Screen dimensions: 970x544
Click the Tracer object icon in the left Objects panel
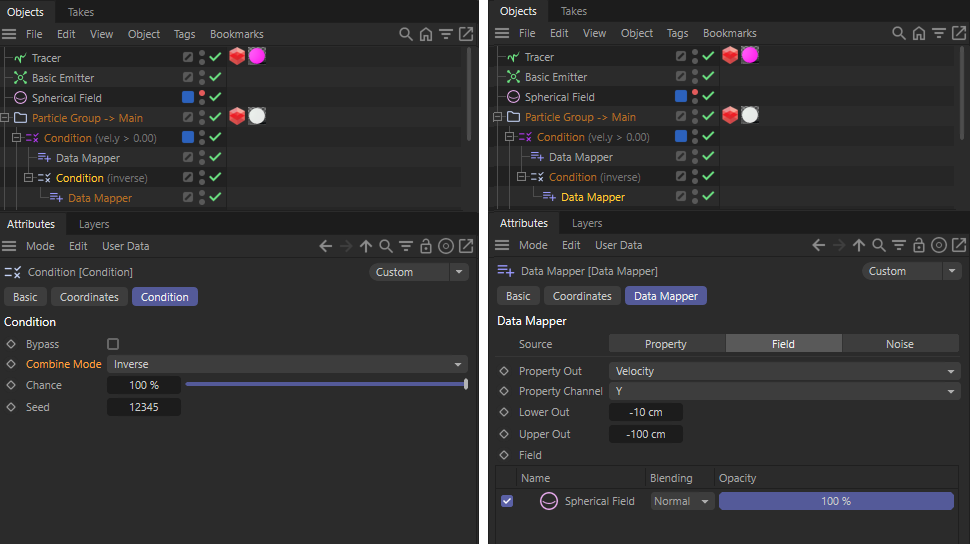(20, 58)
